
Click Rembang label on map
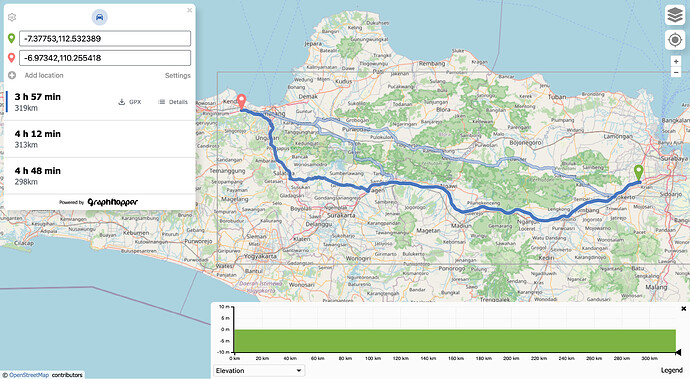point(432,63)
